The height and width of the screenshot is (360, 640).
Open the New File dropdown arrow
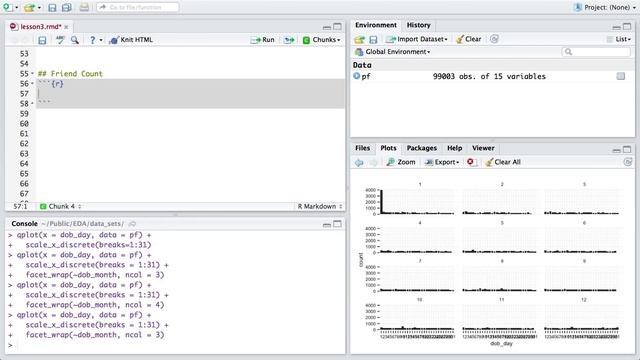[16, 8]
